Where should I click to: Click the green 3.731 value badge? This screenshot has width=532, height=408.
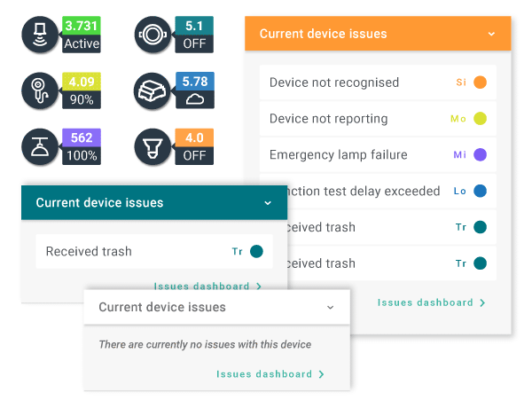[x=82, y=26]
